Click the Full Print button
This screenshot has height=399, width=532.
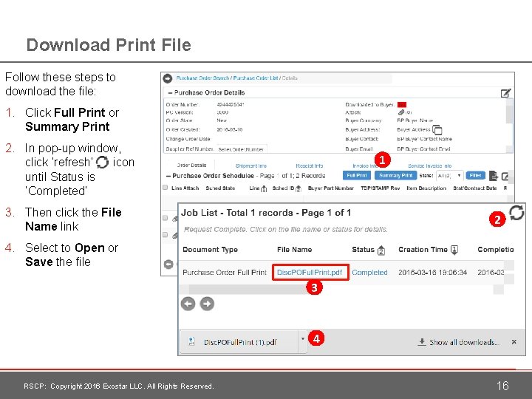click(x=357, y=175)
